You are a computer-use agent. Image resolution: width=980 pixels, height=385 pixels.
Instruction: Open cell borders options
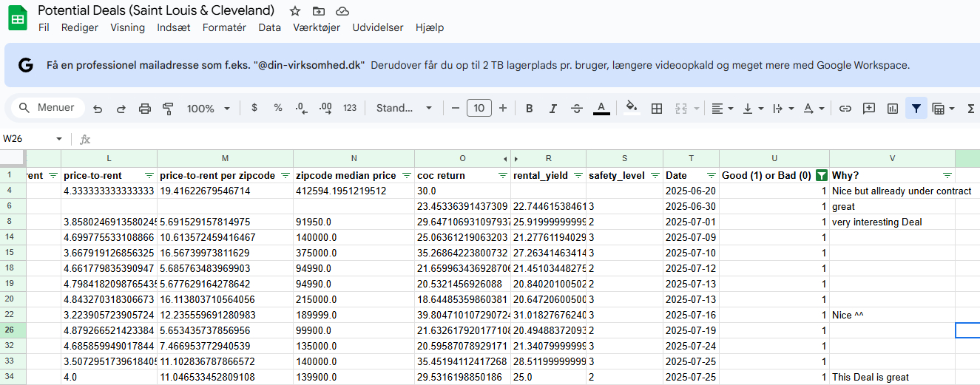pos(656,109)
